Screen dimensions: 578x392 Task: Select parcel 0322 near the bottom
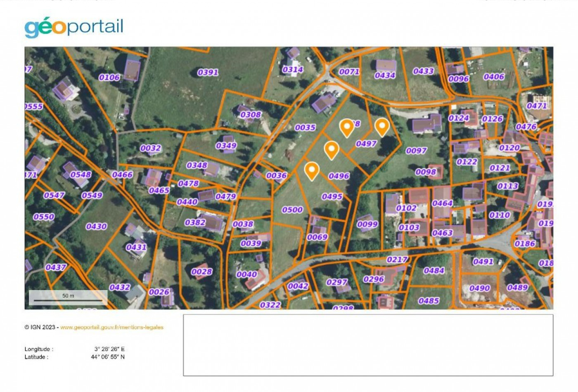[270, 305]
